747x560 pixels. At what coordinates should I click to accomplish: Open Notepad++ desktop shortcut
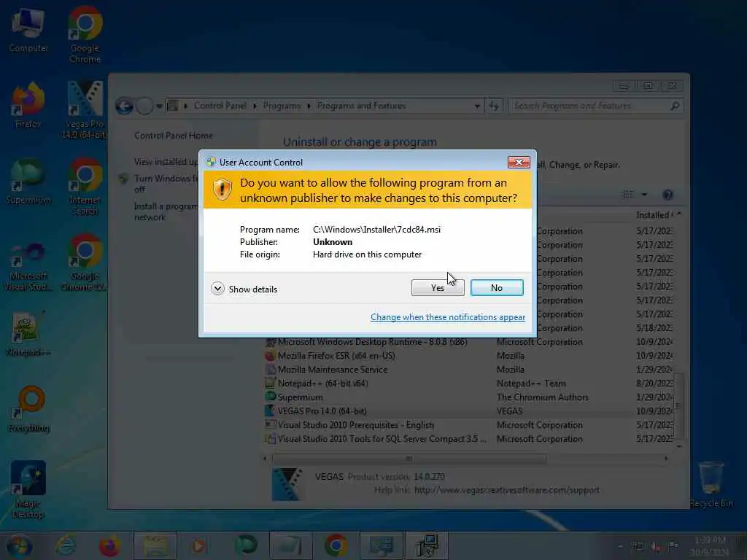point(28,334)
